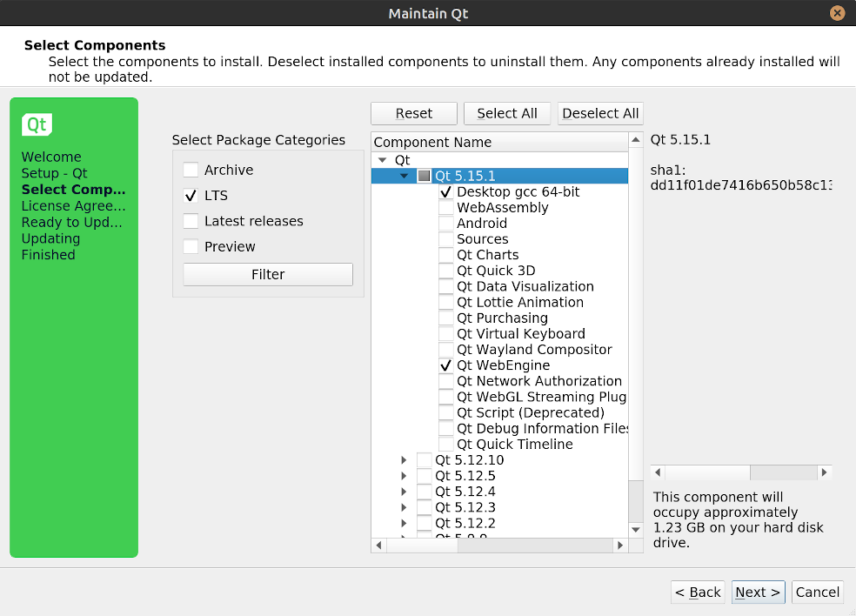Screen dimensions: 856x616
Task: Check the Qt Quick 3D component
Action: (x=446, y=271)
